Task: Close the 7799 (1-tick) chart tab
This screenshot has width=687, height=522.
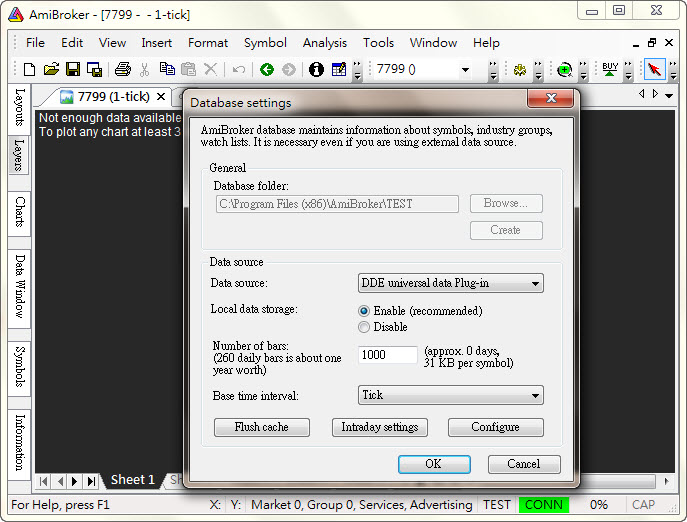Action: pyautogui.click(x=161, y=96)
